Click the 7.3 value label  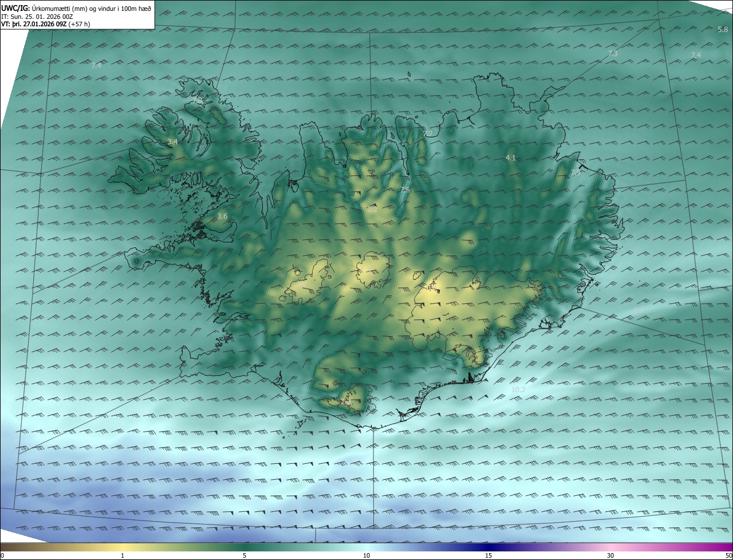pyautogui.click(x=613, y=53)
